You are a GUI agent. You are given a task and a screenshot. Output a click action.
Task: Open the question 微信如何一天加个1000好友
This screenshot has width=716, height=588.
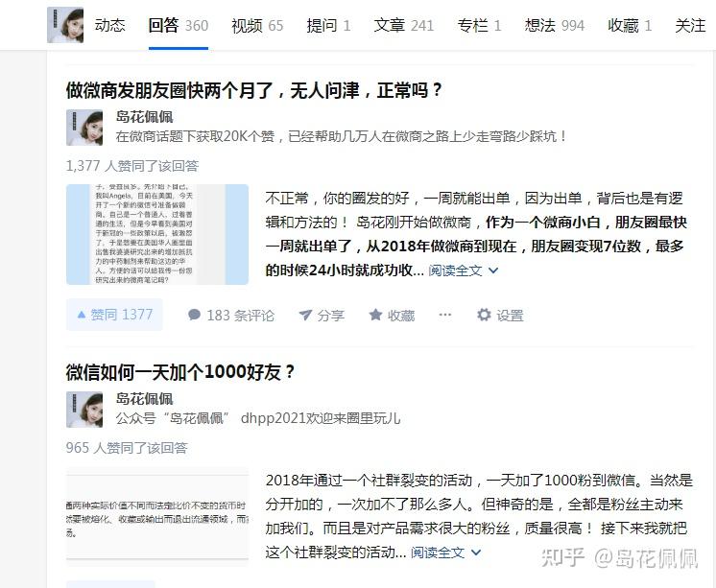(180, 372)
